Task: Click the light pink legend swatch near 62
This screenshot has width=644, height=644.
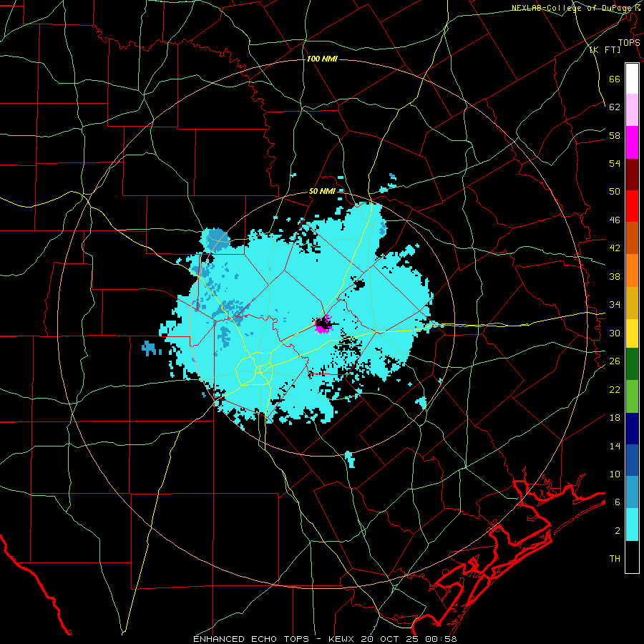Action: [632, 110]
